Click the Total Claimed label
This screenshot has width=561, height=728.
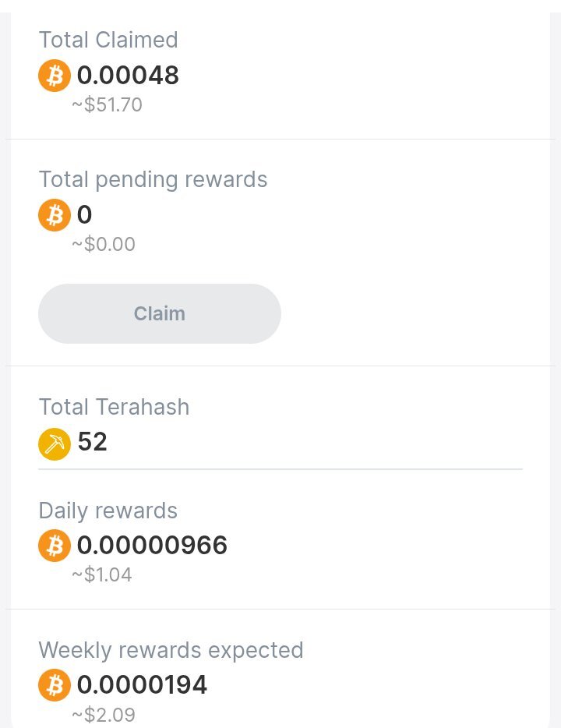tap(108, 40)
